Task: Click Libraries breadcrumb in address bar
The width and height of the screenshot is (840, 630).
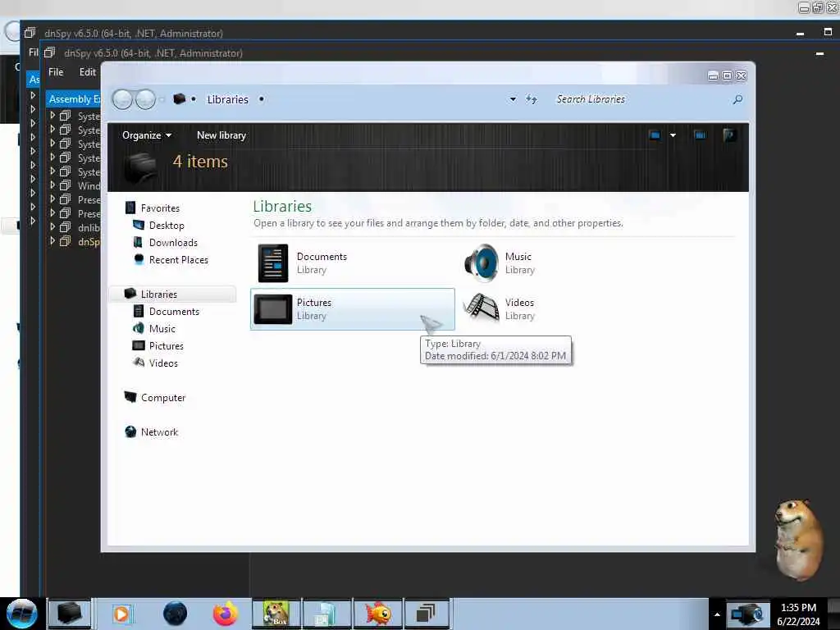Action: pos(228,99)
